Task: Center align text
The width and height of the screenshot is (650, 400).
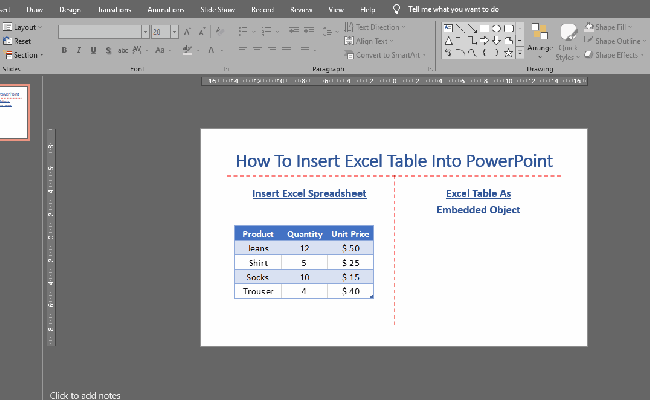Action: 257,49
